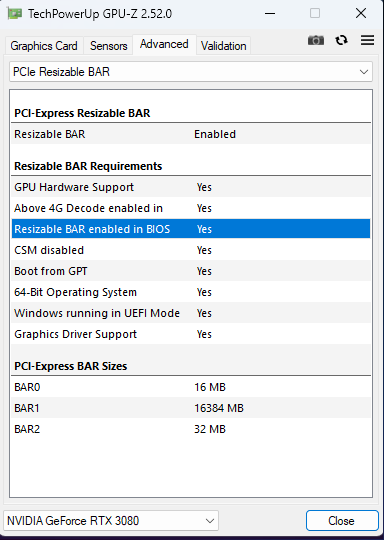Click the refresh icon
The width and height of the screenshot is (384, 540).
(341, 40)
